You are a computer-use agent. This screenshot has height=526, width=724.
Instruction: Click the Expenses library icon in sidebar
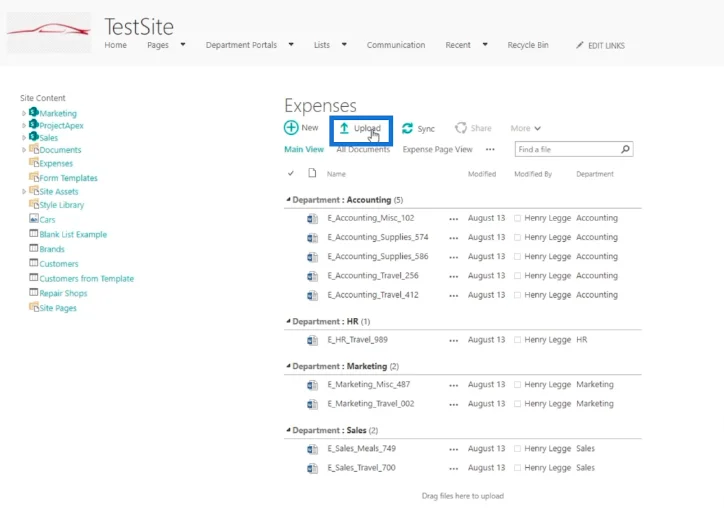(34, 163)
